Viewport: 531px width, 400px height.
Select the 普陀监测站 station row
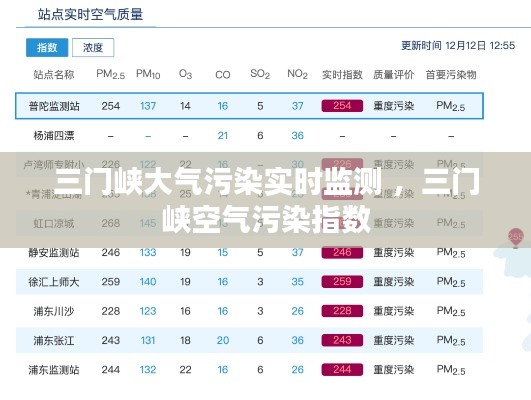(249, 106)
